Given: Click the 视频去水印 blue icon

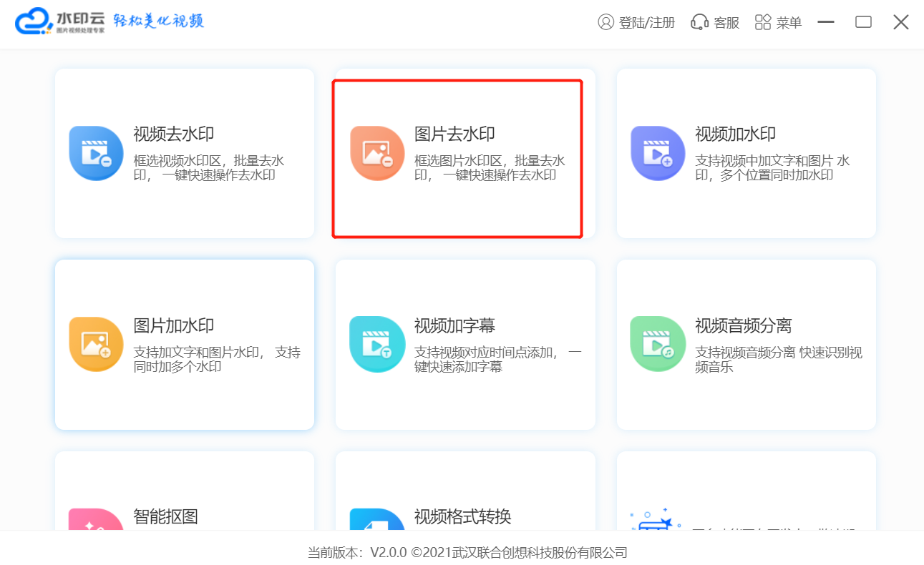Looking at the screenshot, I should pyautogui.click(x=96, y=153).
